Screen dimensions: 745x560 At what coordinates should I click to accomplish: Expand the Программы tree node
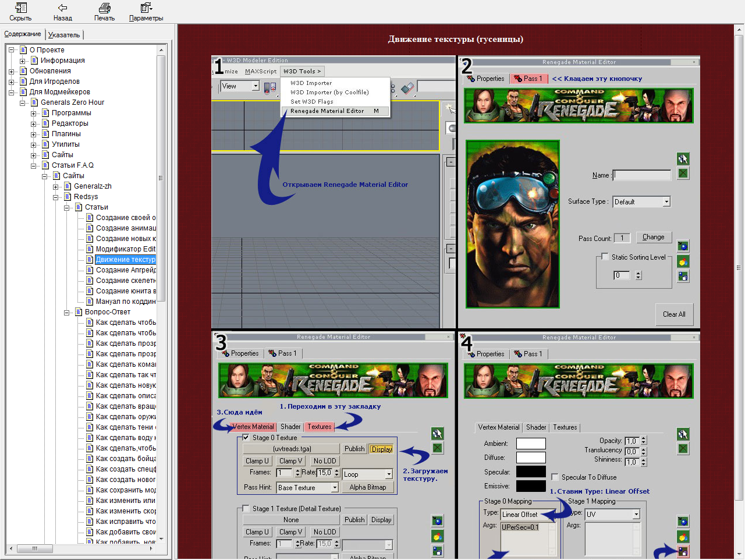point(34,113)
